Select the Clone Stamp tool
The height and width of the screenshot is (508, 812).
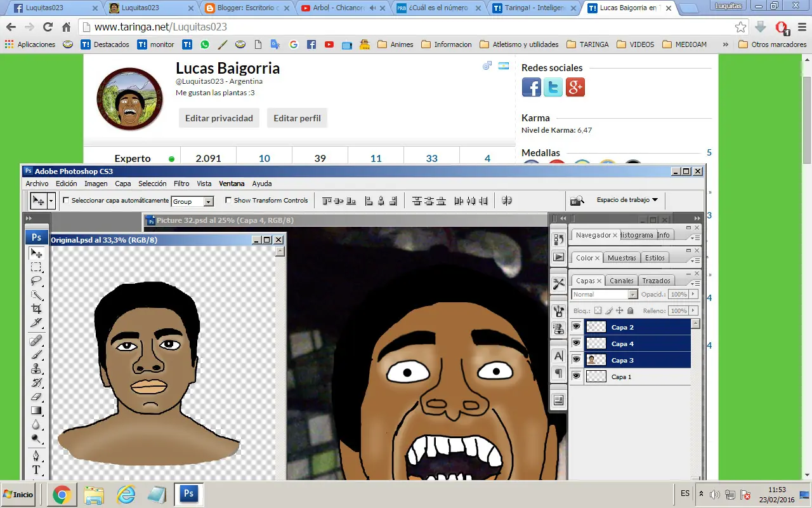(36, 368)
